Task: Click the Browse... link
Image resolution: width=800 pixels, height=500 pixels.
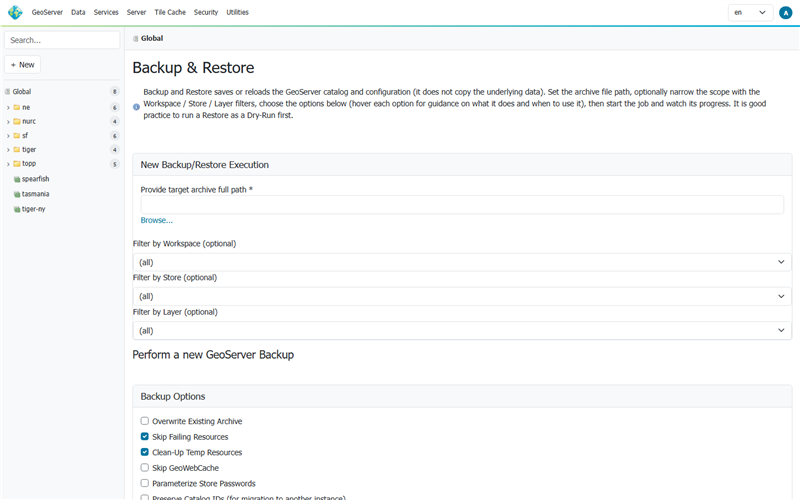Action: click(157, 220)
